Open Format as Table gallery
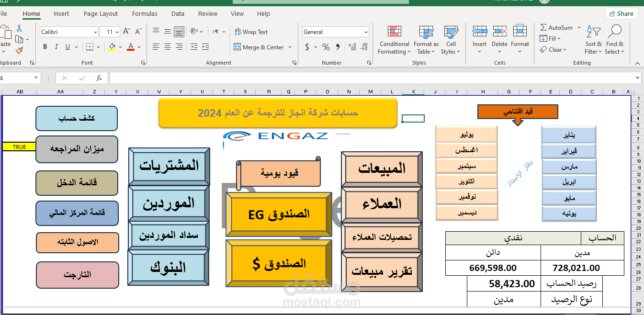This screenshot has height=315, width=644. [x=426, y=40]
